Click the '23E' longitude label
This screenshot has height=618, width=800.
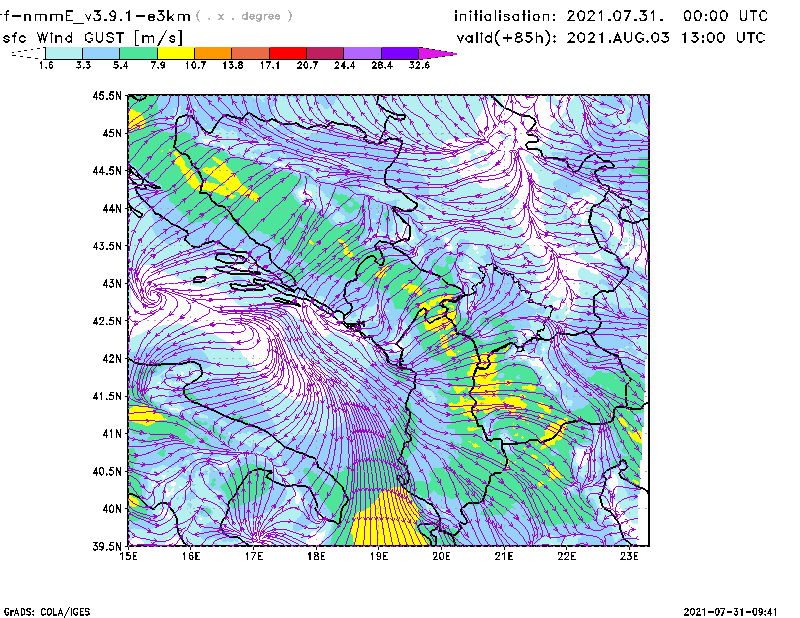629,556
